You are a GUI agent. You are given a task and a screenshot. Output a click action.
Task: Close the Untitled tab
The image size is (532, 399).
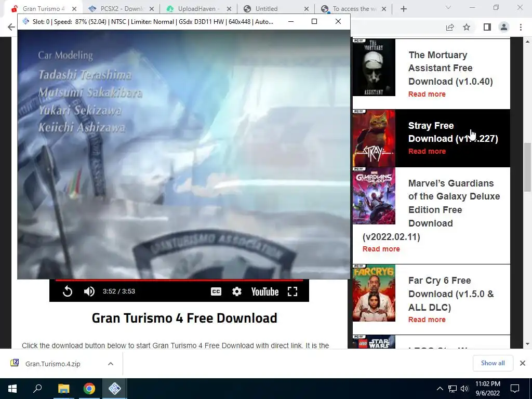click(x=307, y=9)
